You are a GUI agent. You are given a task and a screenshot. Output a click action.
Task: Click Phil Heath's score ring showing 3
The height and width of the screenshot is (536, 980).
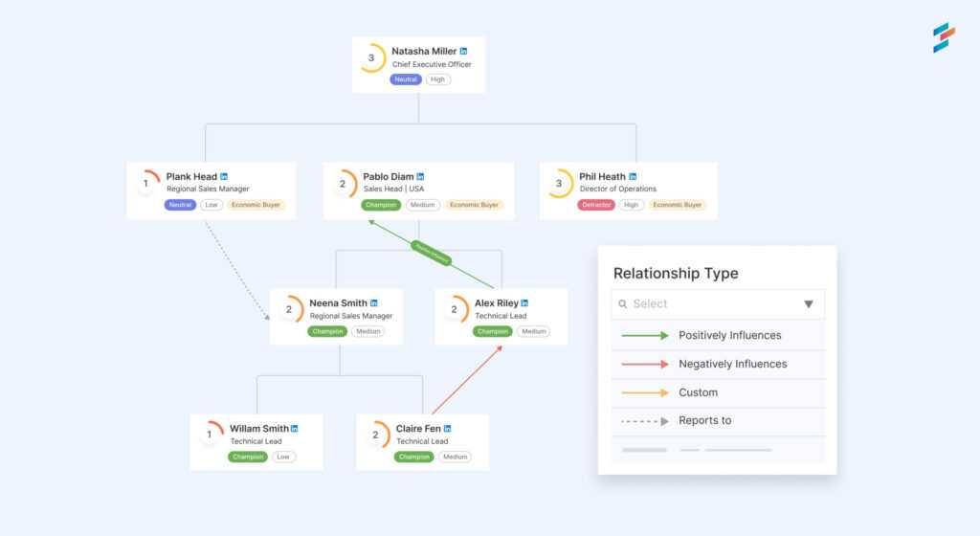tap(559, 184)
